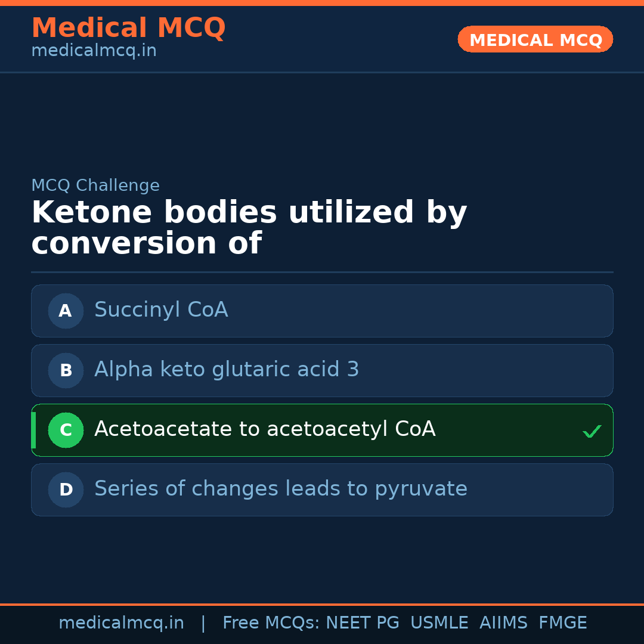Screen dimensions: 644x644
Task: Click the AIIMS label in footer
Action: [x=503, y=623]
